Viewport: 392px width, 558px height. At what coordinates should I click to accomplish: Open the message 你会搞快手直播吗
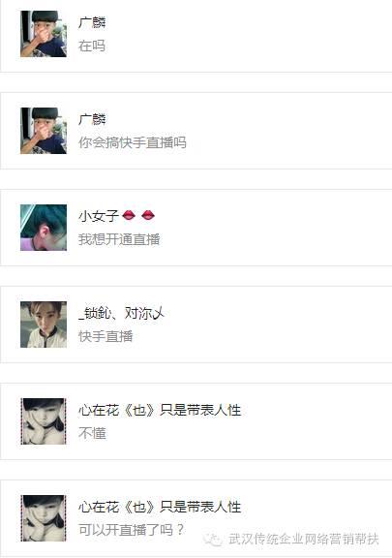(133, 142)
